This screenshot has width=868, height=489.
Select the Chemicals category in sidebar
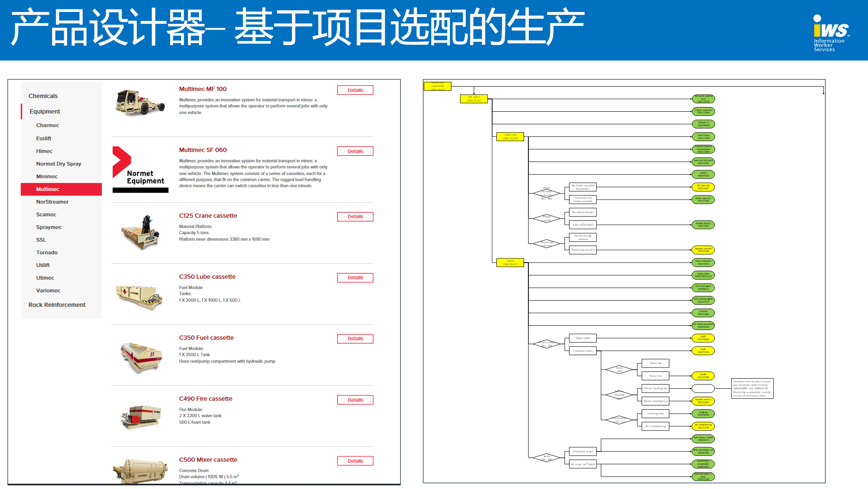point(43,95)
